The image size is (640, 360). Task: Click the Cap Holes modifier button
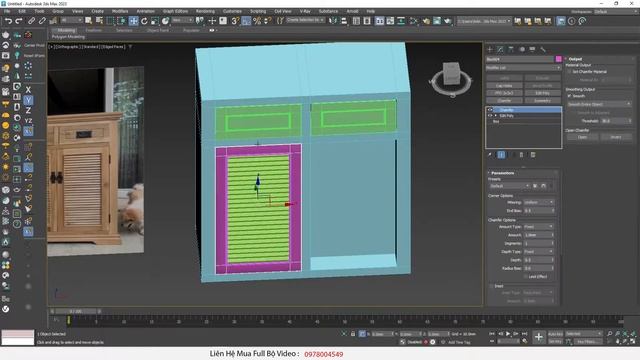(504, 86)
